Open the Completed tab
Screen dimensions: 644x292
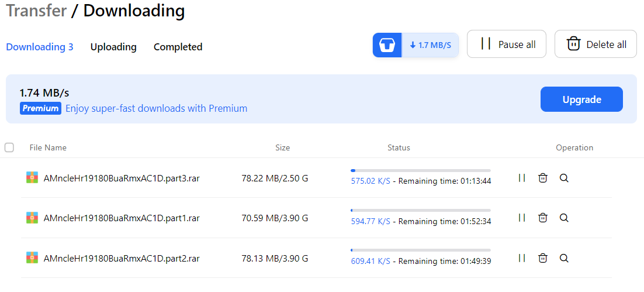click(178, 47)
